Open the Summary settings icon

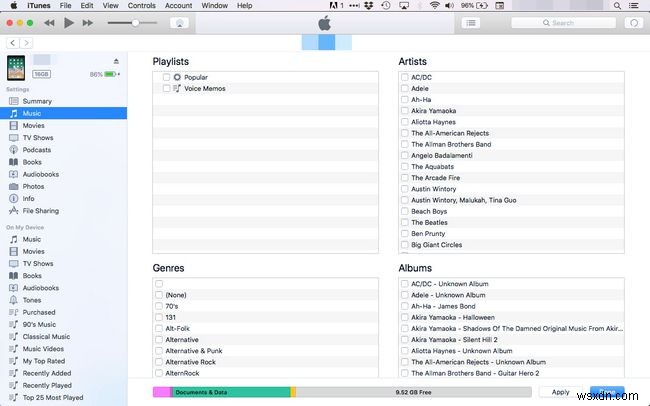(x=14, y=101)
